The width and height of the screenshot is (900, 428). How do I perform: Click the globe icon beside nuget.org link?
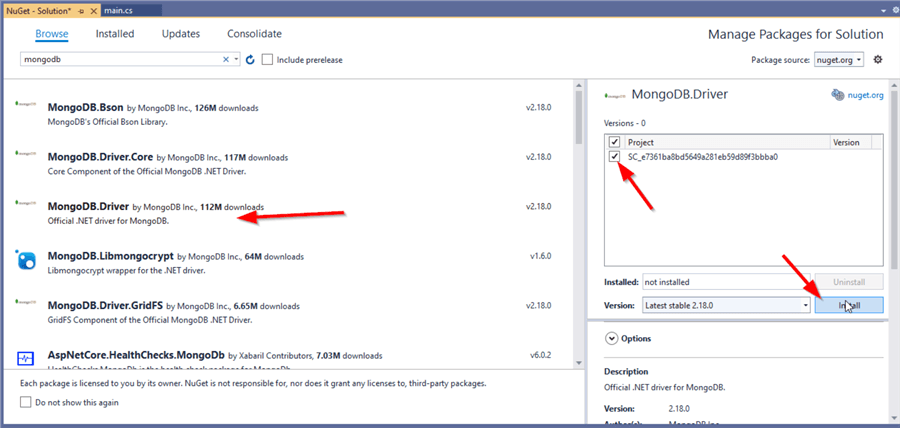coord(838,95)
